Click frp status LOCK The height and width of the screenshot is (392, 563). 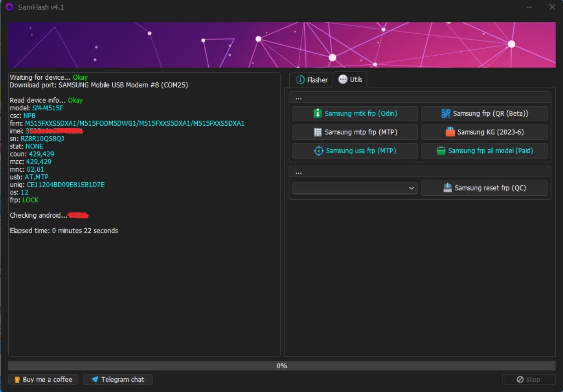(30, 200)
